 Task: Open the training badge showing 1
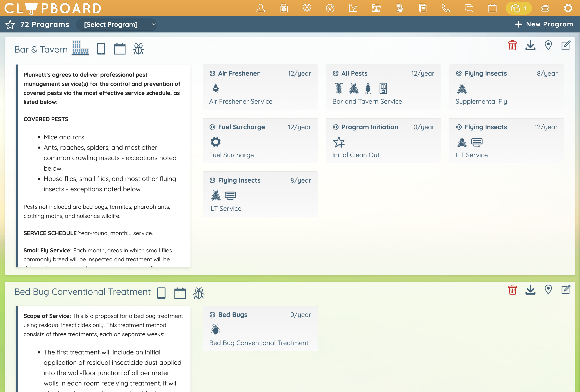pyautogui.click(x=519, y=8)
